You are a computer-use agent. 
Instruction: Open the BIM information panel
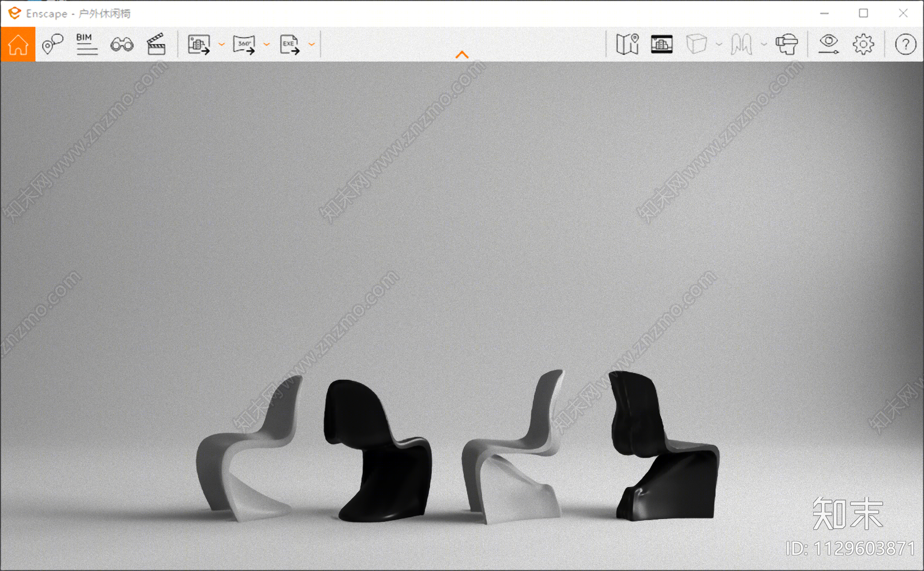tap(87, 44)
